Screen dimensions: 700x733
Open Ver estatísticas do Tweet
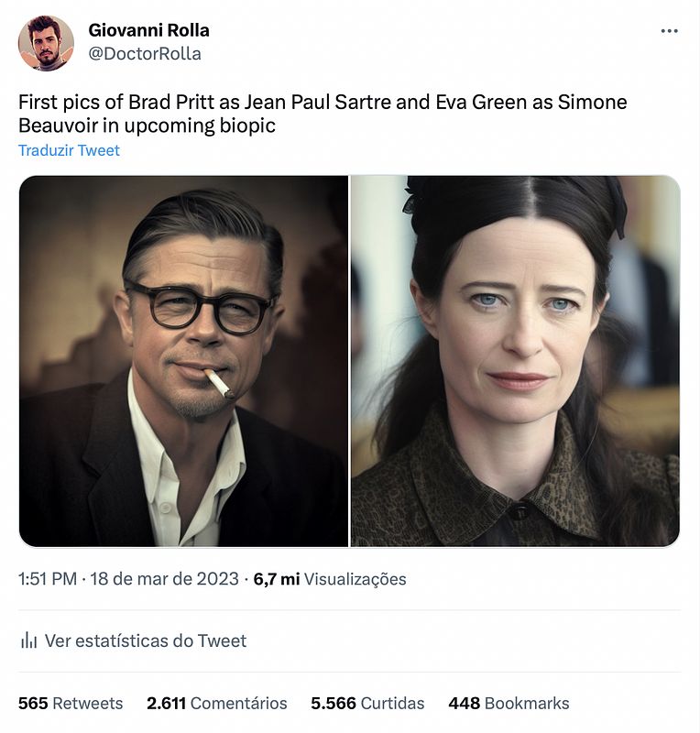click(146, 640)
